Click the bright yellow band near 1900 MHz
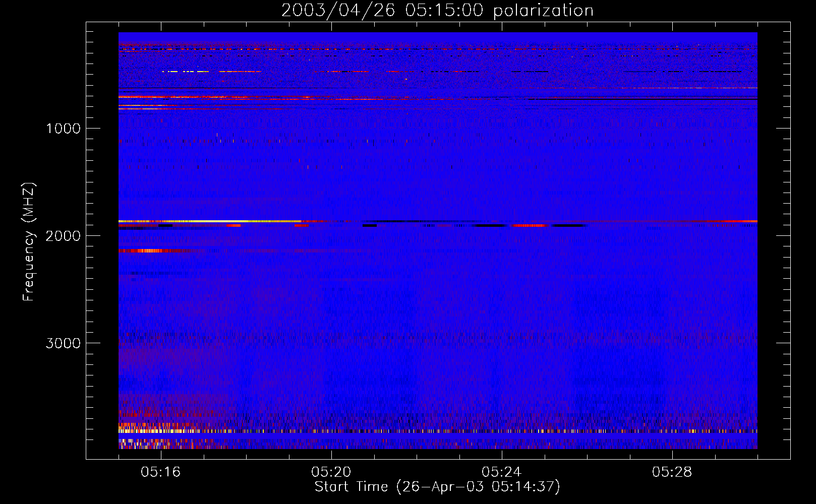This screenshot has height=504, width=816. (x=209, y=221)
